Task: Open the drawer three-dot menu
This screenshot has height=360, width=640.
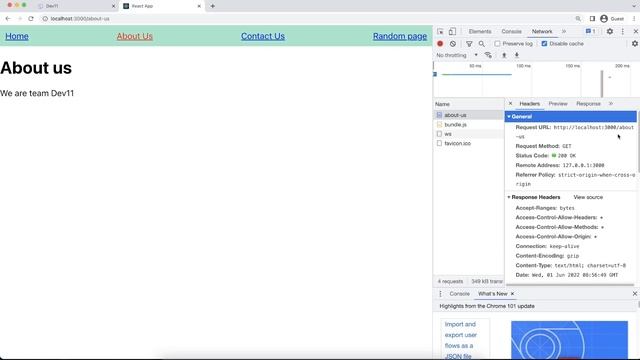Action: tap(440, 294)
